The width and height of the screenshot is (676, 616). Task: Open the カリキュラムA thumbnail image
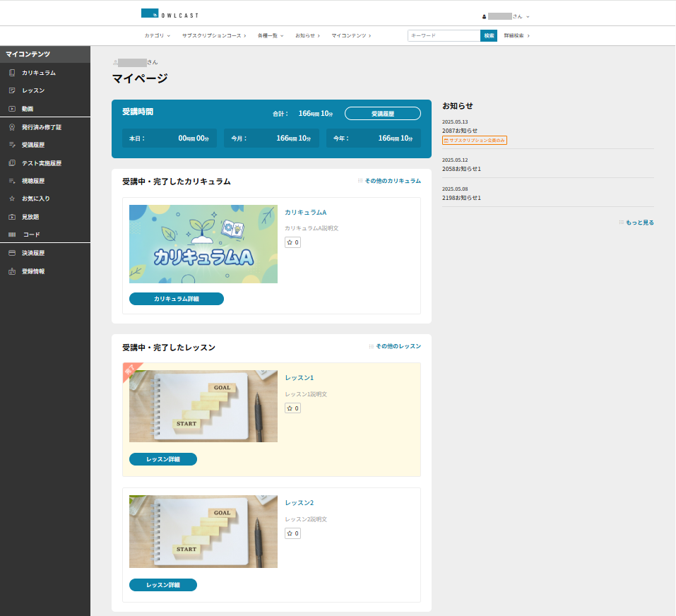(203, 244)
